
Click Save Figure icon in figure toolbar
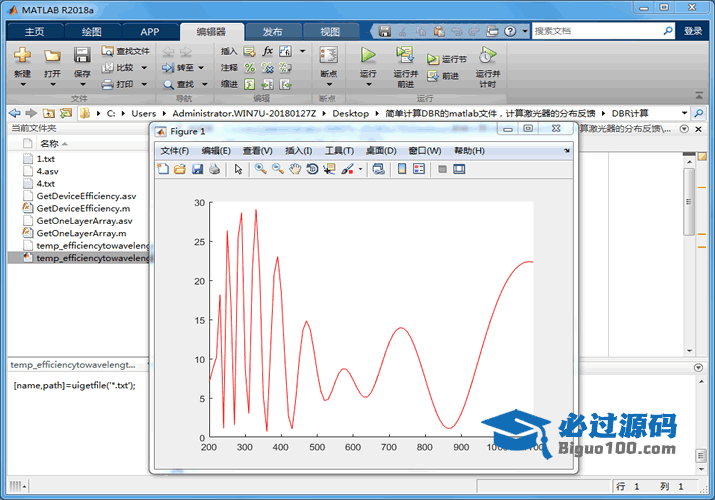(197, 169)
